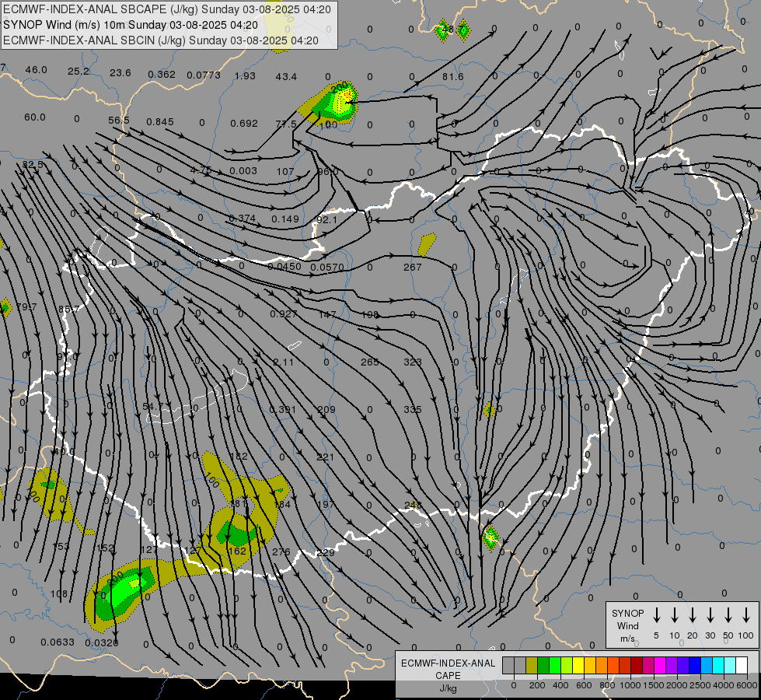Click the 56.5 value on the map
The width and height of the screenshot is (761, 700).
point(118,120)
